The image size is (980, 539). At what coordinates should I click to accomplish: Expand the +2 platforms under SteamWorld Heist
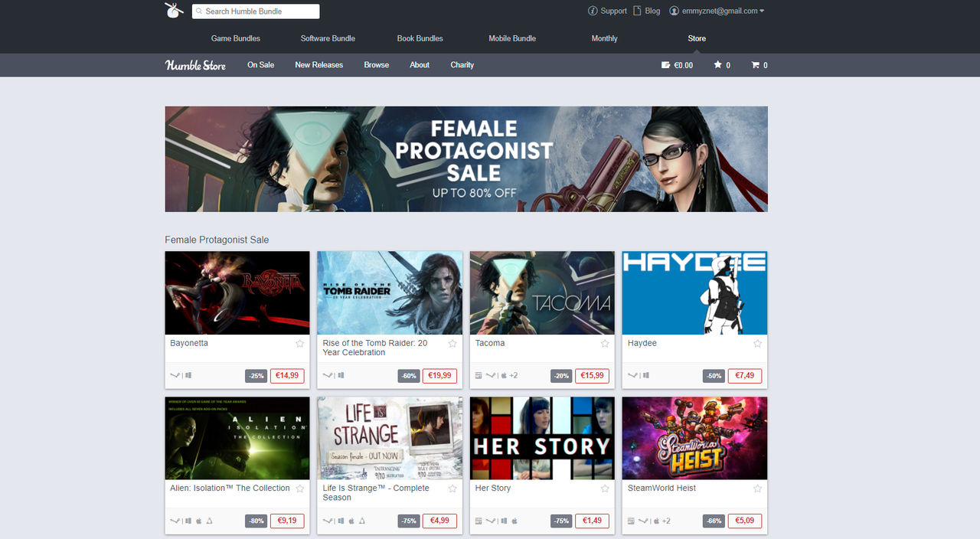pyautogui.click(x=665, y=521)
